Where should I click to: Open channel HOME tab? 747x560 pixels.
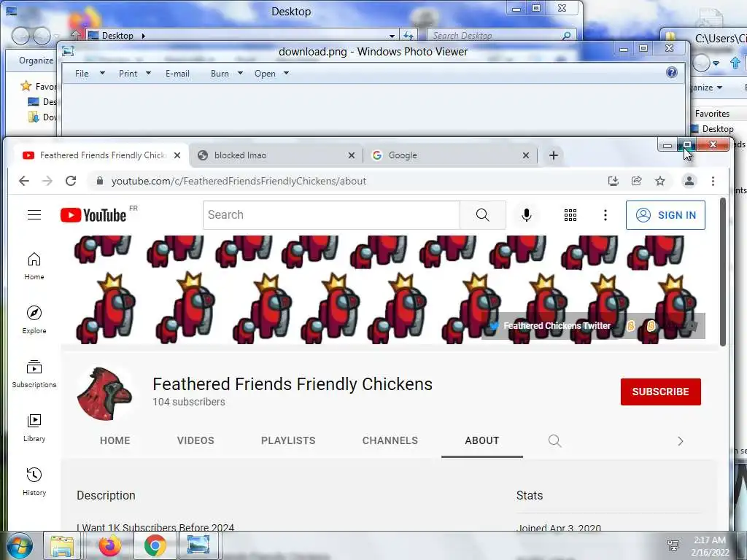[115, 440]
